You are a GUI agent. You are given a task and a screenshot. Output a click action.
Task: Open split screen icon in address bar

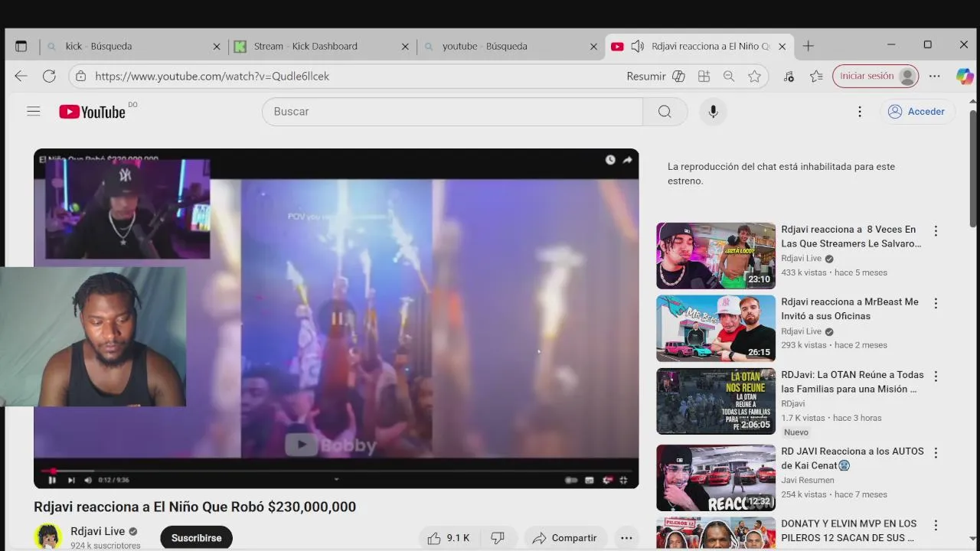point(704,77)
